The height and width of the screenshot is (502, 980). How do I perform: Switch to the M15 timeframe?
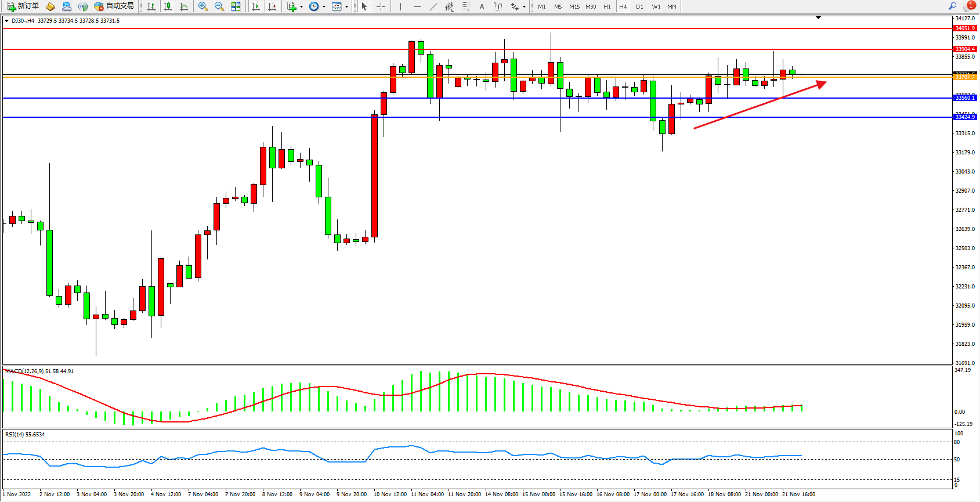point(574,6)
